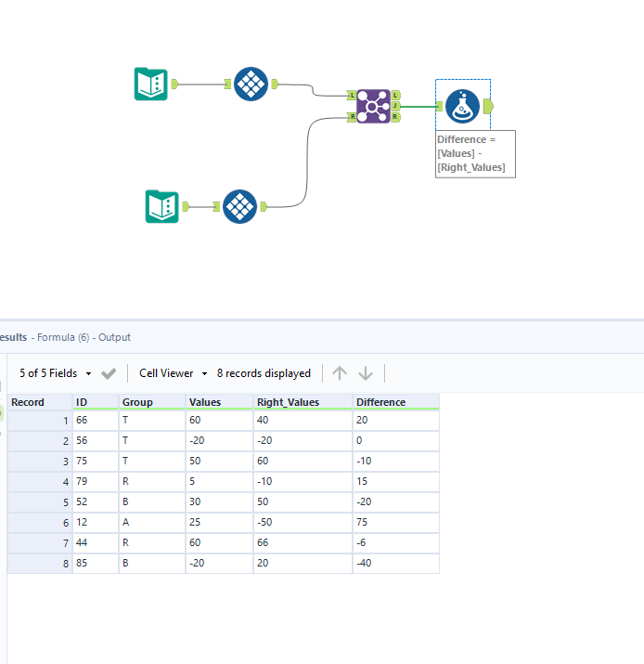This screenshot has height=664, width=644.
Task: Select the upper Select tool node
Action: (x=251, y=84)
